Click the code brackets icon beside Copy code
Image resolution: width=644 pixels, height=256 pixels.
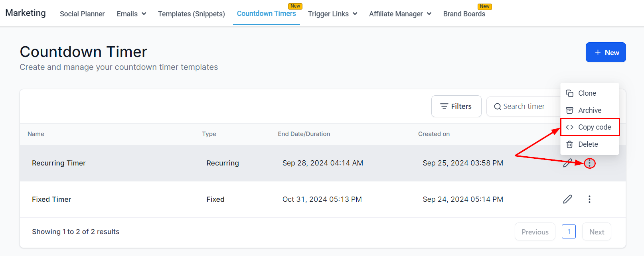pyautogui.click(x=569, y=127)
